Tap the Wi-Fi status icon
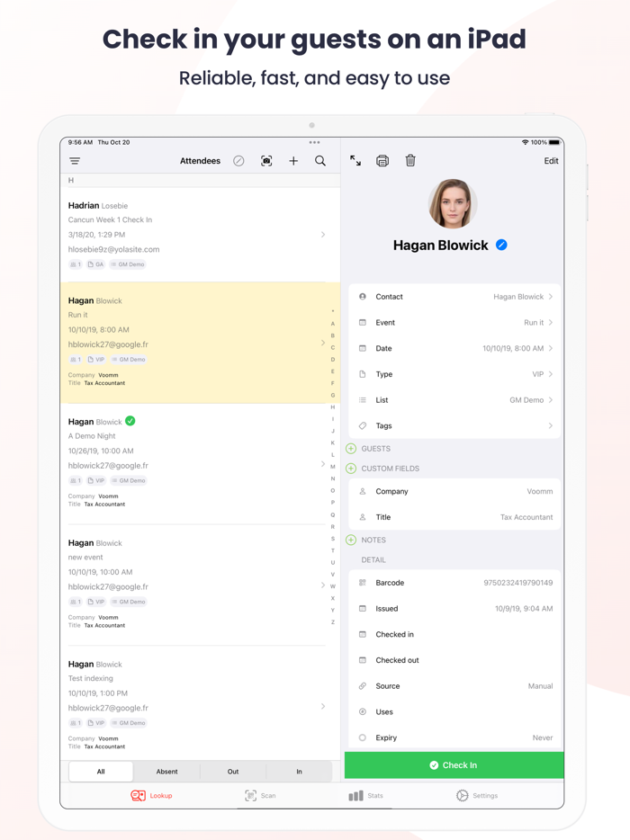630x840 pixels. [525, 142]
